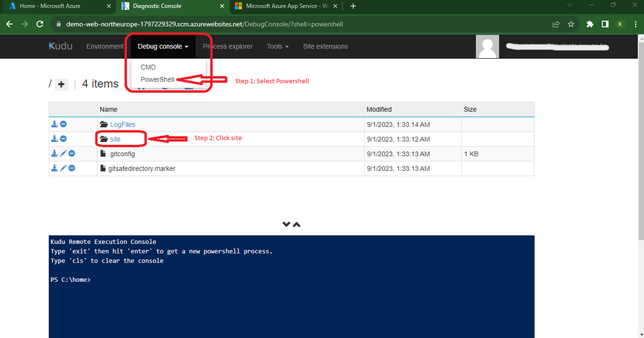
Task: Open the Chrome profile K avatar
Action: 620,25
